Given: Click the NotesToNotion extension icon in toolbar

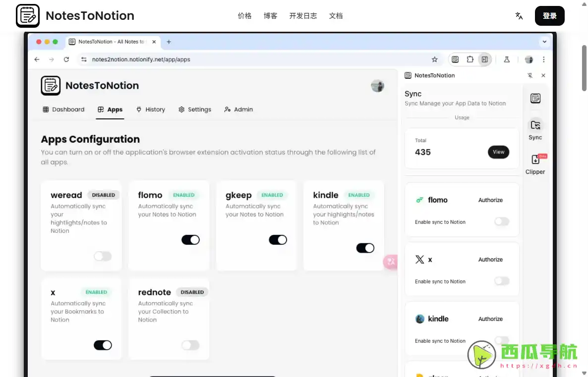Looking at the screenshot, I should pyautogui.click(x=455, y=59).
